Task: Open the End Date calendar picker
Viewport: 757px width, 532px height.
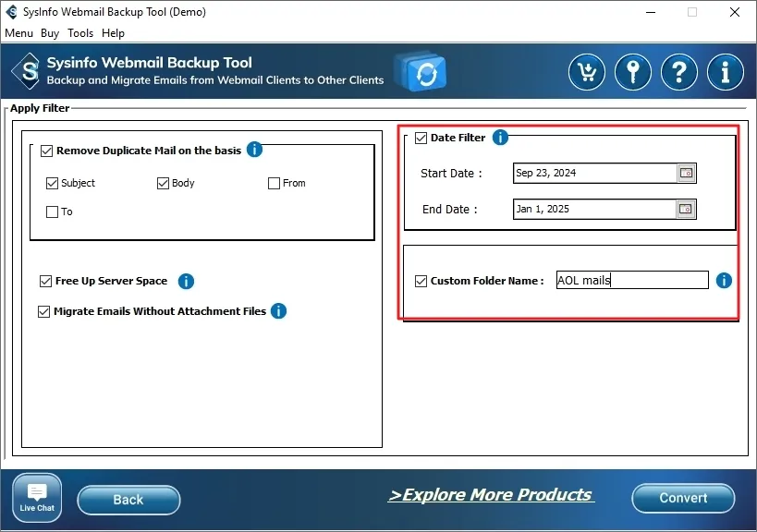Action: pyautogui.click(x=686, y=209)
